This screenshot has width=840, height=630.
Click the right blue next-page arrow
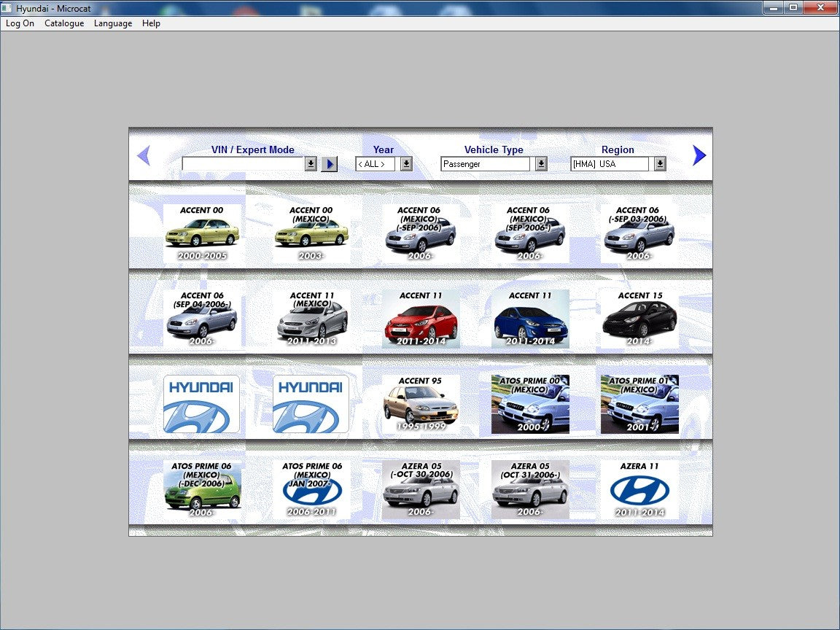699,155
